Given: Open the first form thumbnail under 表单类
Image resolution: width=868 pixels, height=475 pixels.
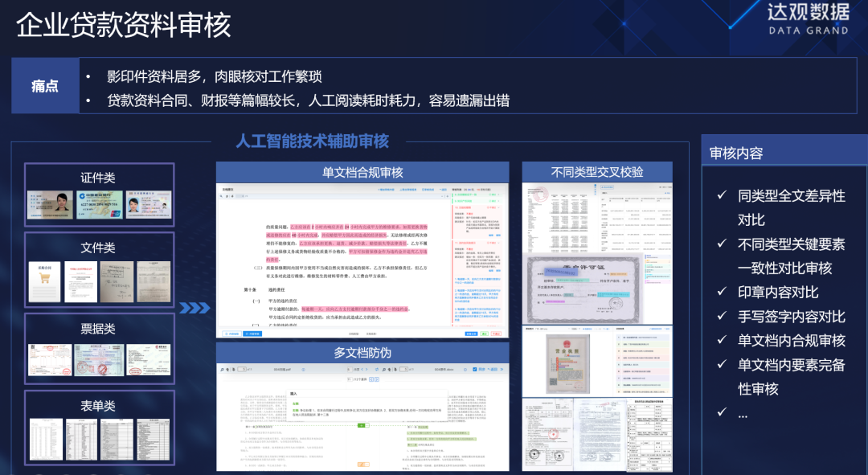Looking at the screenshot, I should pos(46,440).
